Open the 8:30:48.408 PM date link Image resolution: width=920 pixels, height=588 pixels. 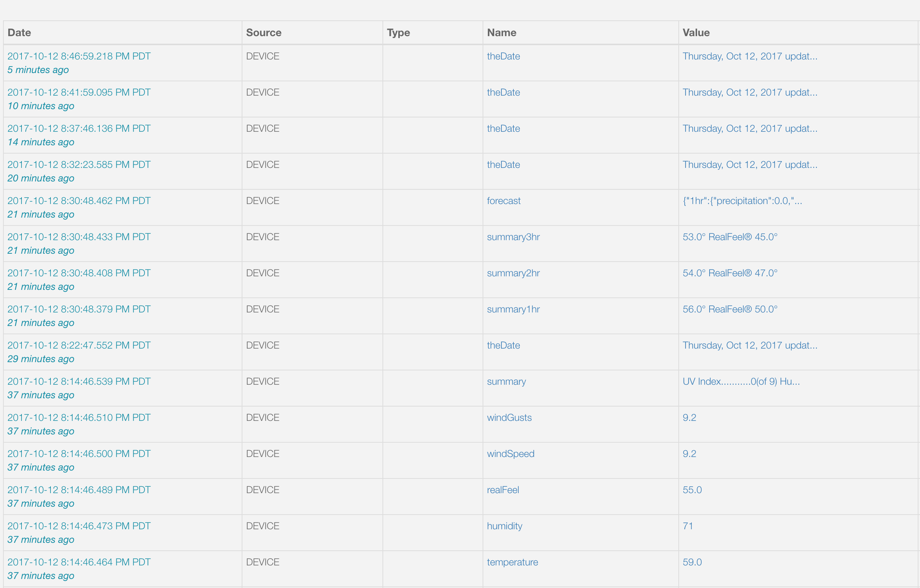point(79,273)
